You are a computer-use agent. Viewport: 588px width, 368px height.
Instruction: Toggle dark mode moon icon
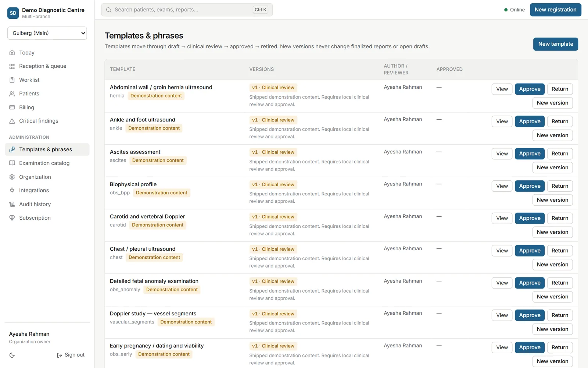point(12,355)
